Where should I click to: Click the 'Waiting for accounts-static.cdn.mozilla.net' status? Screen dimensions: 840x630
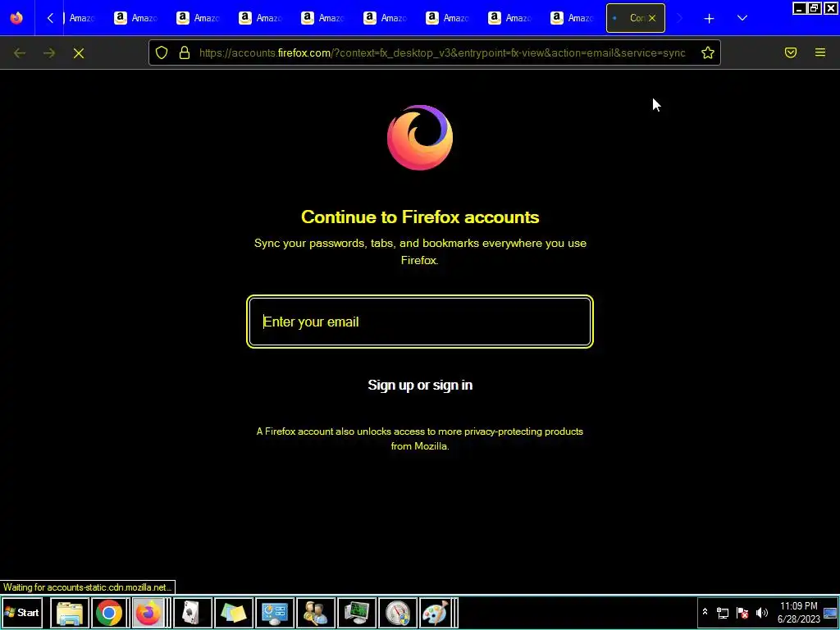pos(87,587)
